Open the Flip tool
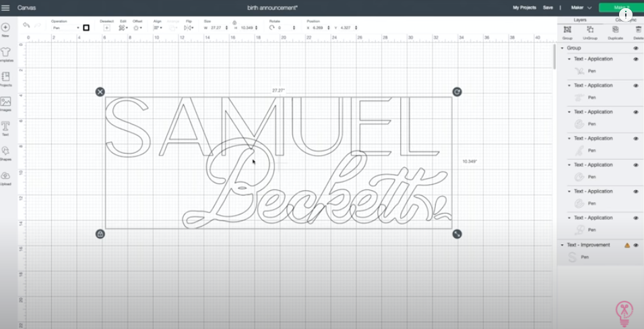The height and width of the screenshot is (329, 644). (188, 28)
